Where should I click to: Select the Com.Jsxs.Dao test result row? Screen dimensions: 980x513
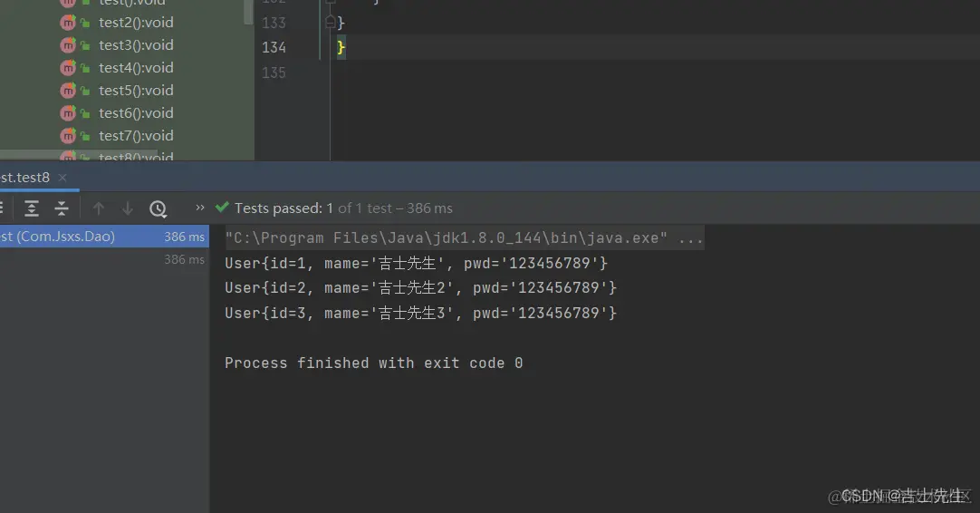(104, 237)
